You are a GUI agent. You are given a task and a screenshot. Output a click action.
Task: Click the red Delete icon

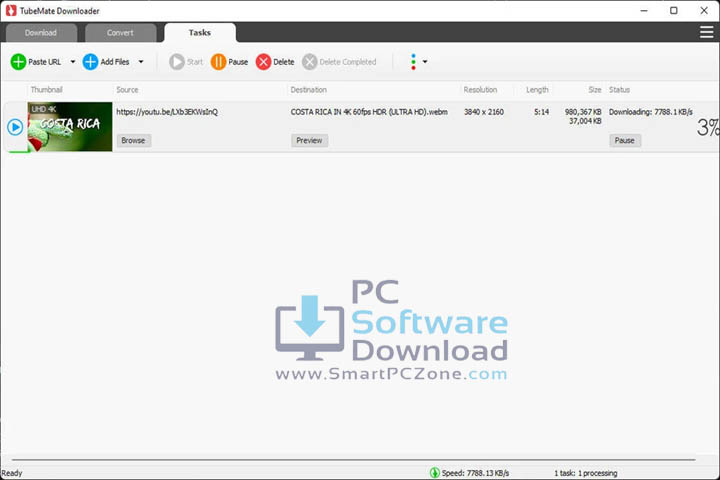(x=264, y=62)
